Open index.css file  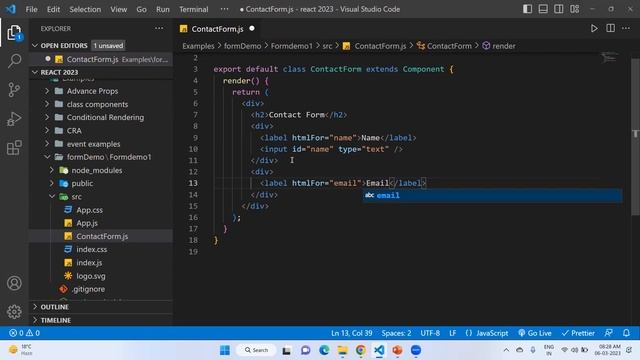pyautogui.click(x=92, y=249)
